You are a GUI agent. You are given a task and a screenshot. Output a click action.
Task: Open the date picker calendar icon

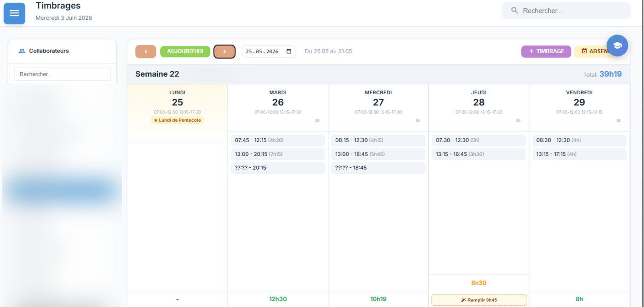click(x=289, y=51)
